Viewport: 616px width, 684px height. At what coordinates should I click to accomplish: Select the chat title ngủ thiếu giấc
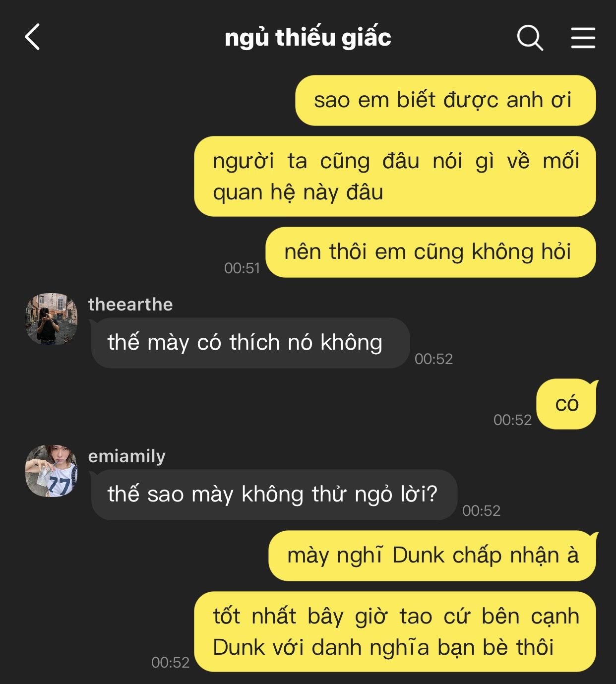[308, 38]
